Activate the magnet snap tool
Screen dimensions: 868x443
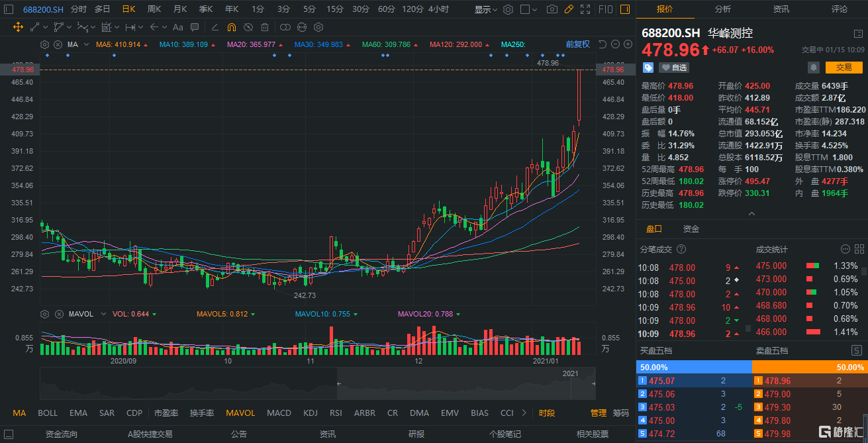pyautogui.click(x=231, y=27)
